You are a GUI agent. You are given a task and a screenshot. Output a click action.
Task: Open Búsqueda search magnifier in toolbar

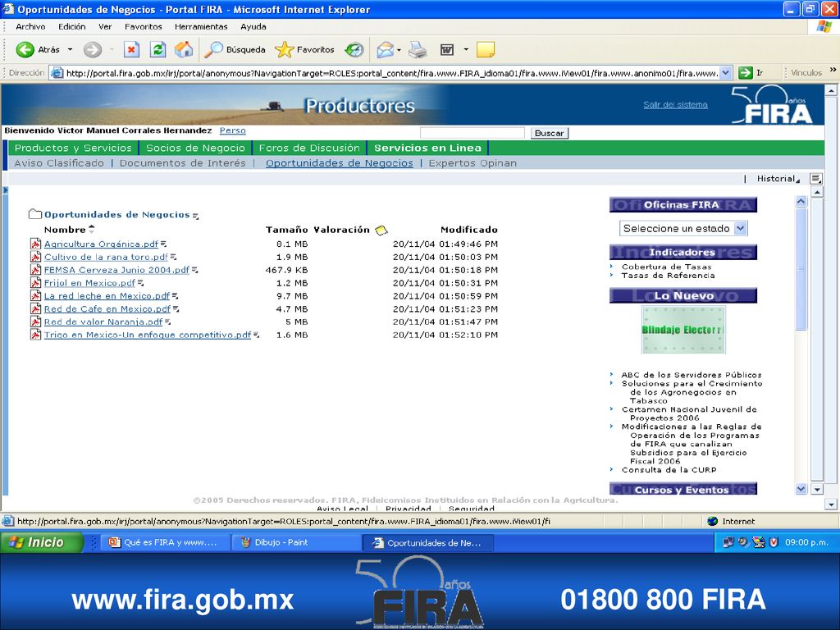[214, 50]
